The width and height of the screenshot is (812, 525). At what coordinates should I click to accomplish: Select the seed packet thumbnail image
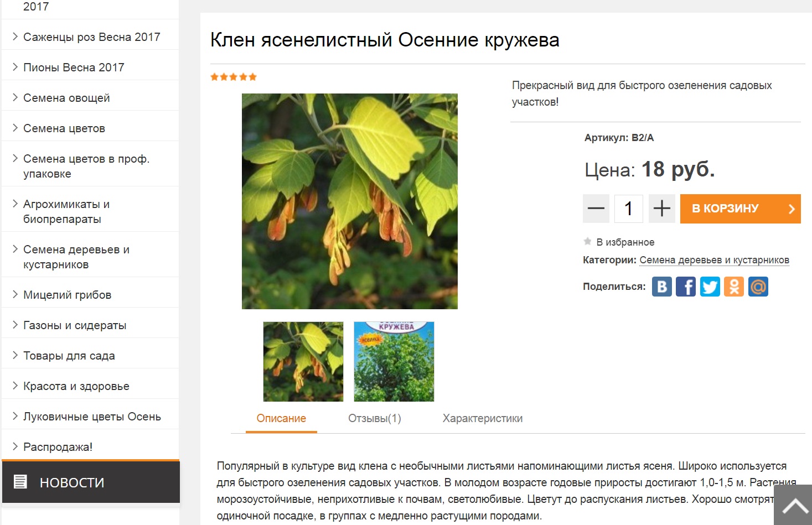pos(394,362)
